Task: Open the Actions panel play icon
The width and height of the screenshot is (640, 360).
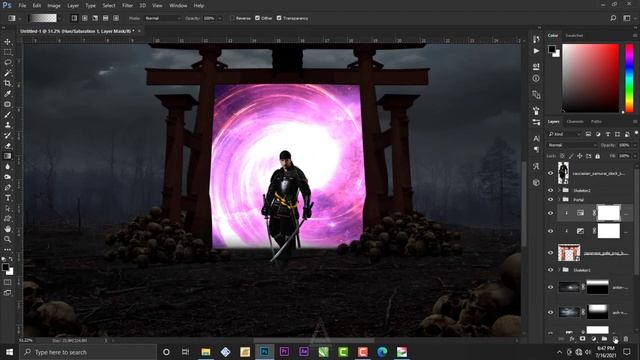Action: click(536, 51)
